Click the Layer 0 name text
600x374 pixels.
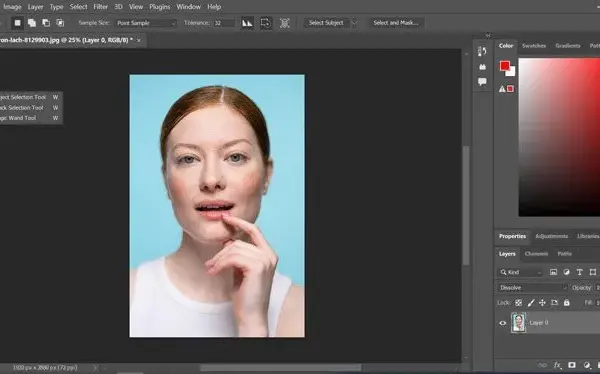point(539,323)
